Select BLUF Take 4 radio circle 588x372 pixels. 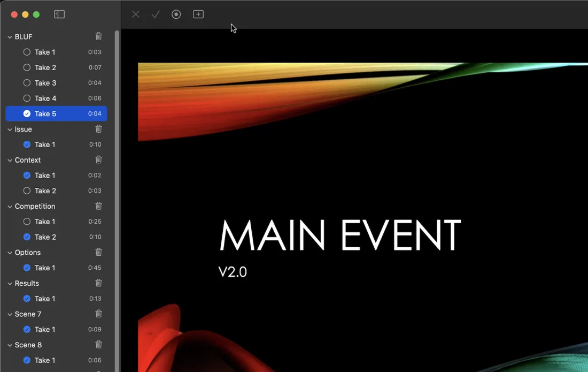(27, 98)
